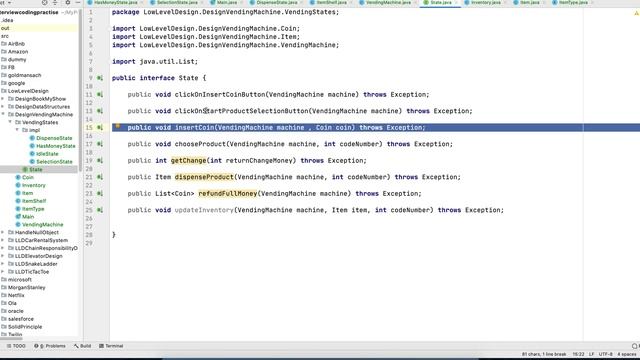Screen dimensions: 640x360
Task: Collapse DesignVendingMachine folder arrow
Action: point(3,114)
